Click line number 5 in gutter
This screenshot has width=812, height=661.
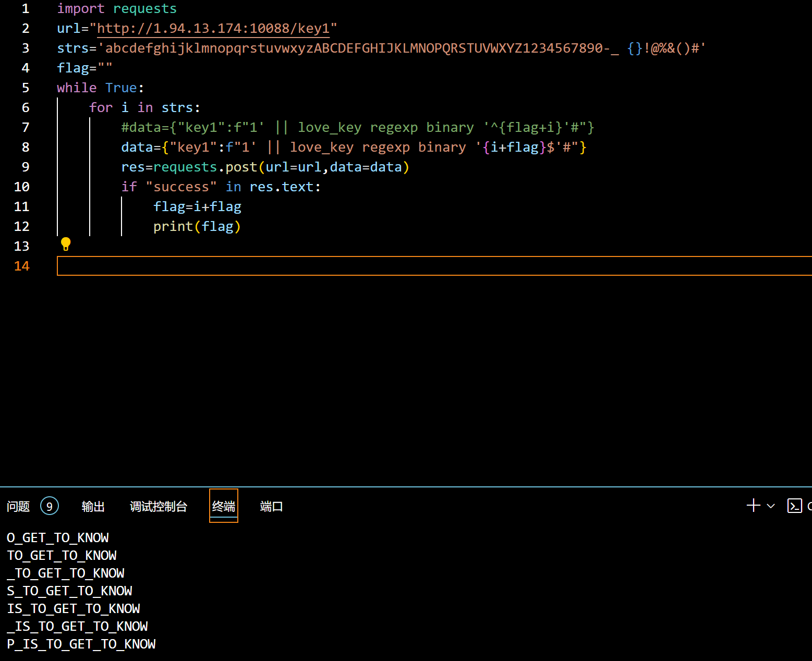(x=26, y=88)
